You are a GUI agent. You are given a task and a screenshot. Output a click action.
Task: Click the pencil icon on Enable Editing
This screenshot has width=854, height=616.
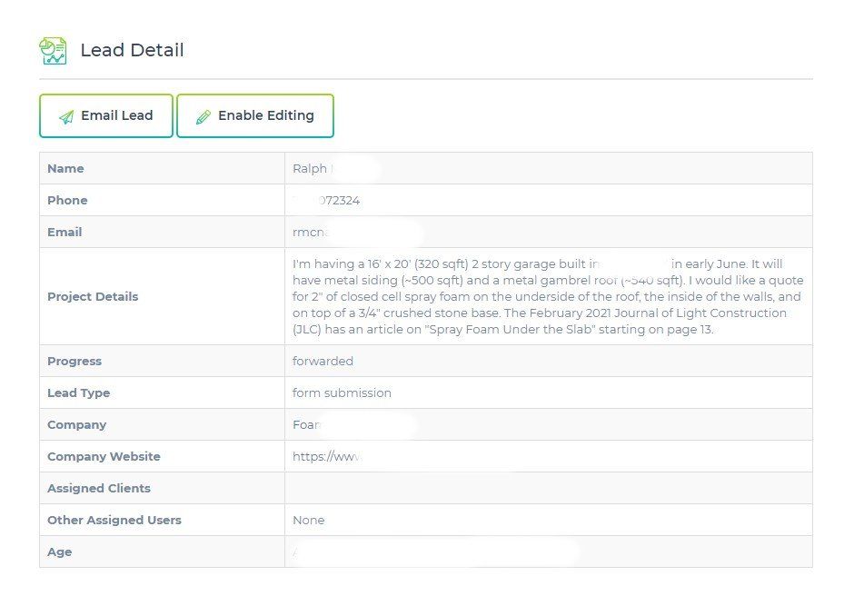(x=204, y=117)
